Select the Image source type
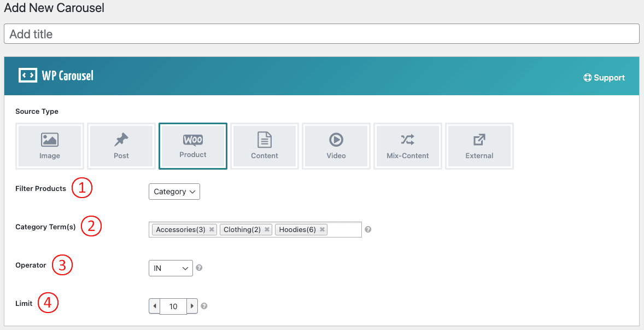The width and height of the screenshot is (644, 330). [50, 146]
